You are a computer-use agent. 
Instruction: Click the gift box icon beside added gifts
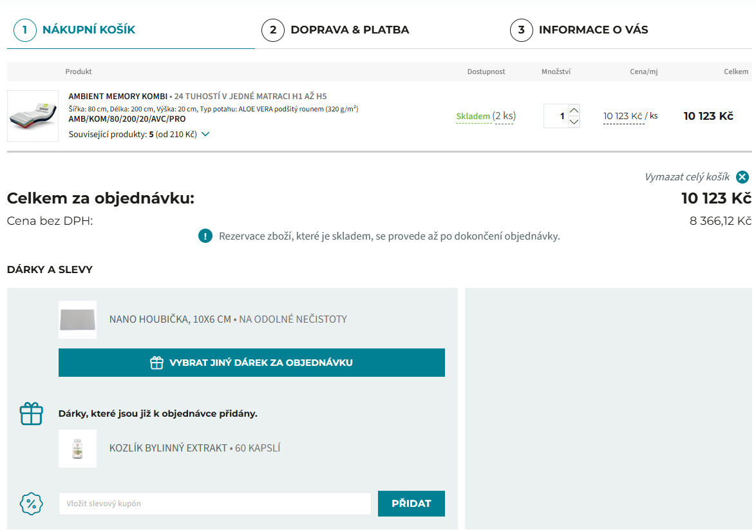tap(31, 413)
